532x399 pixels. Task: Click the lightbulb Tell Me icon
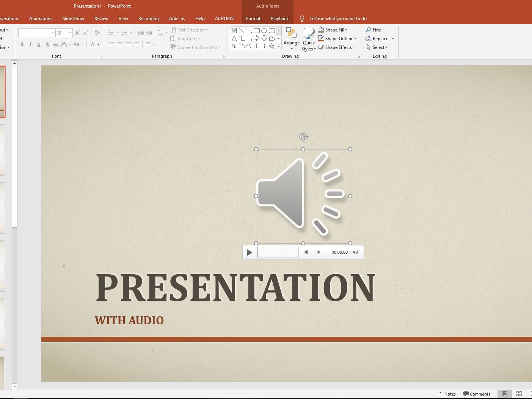302,19
